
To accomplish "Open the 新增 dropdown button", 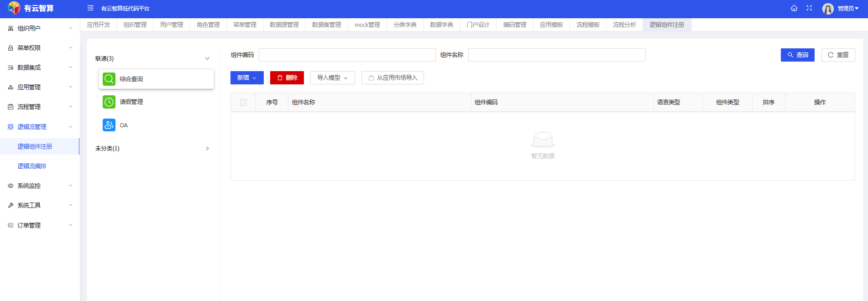I will pyautogui.click(x=247, y=78).
